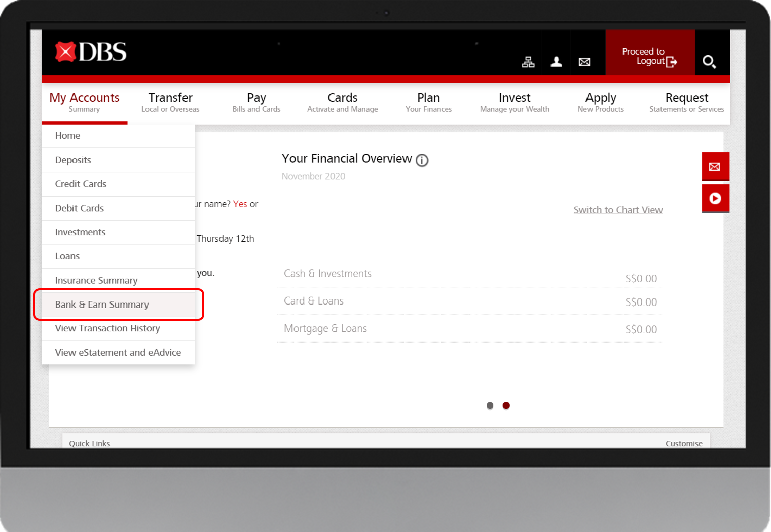Select View Transaction History from the menu

pyautogui.click(x=107, y=328)
